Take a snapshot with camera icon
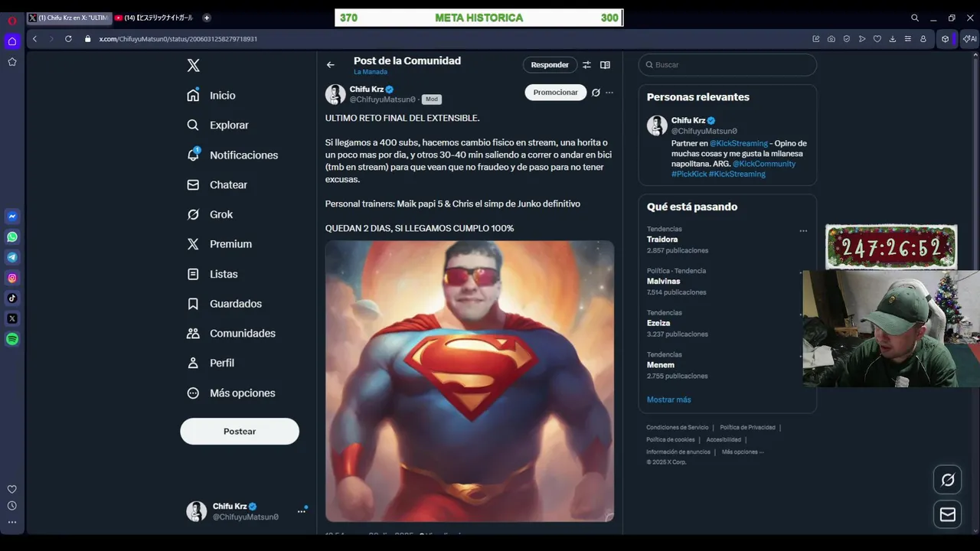The image size is (980, 551). (x=831, y=39)
